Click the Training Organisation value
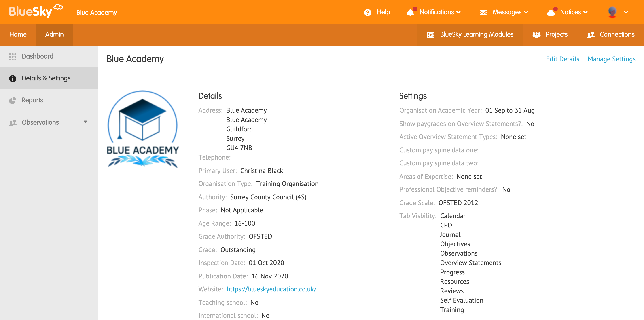Viewport: 644px width, 320px height. [x=287, y=184]
